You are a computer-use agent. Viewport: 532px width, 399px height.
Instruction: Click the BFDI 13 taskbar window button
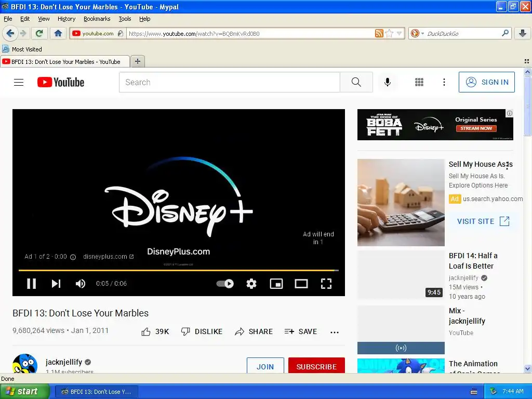(x=96, y=392)
